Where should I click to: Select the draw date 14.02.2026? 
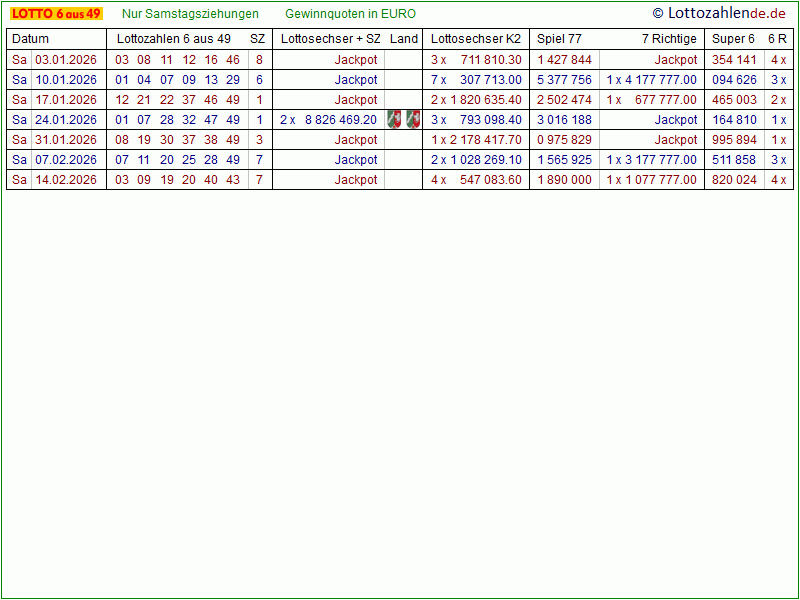pyautogui.click(x=66, y=180)
